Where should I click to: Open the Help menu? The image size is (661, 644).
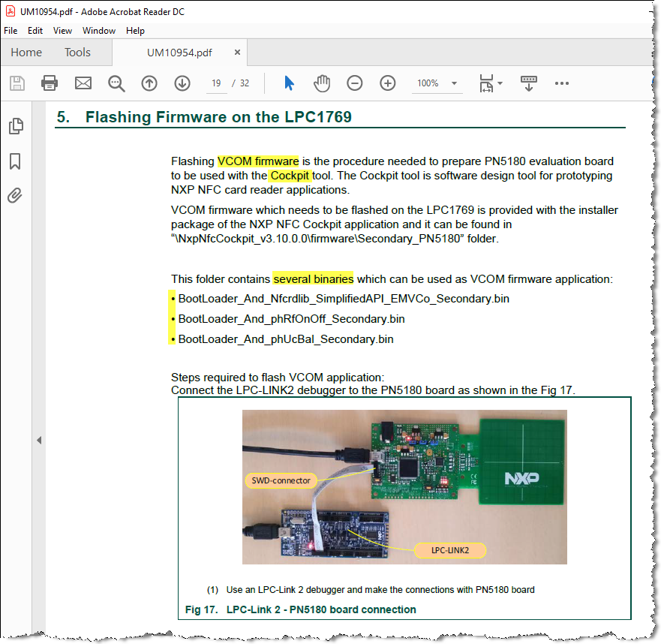pyautogui.click(x=135, y=31)
